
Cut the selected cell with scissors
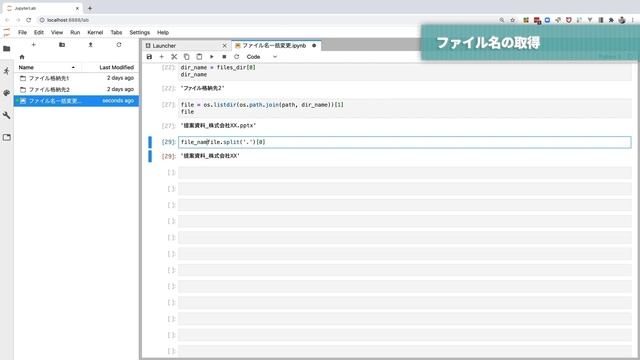174,57
